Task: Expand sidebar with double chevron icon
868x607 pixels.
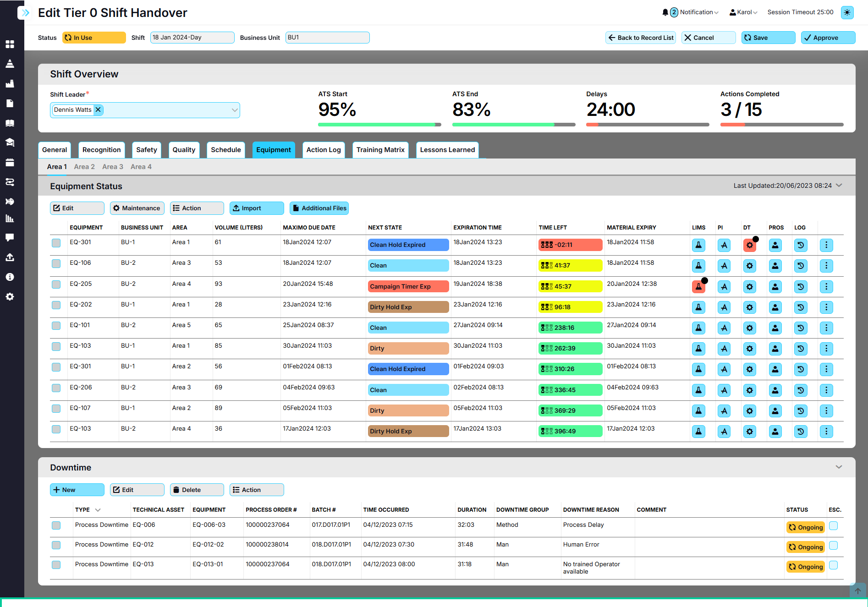Action: (25, 12)
